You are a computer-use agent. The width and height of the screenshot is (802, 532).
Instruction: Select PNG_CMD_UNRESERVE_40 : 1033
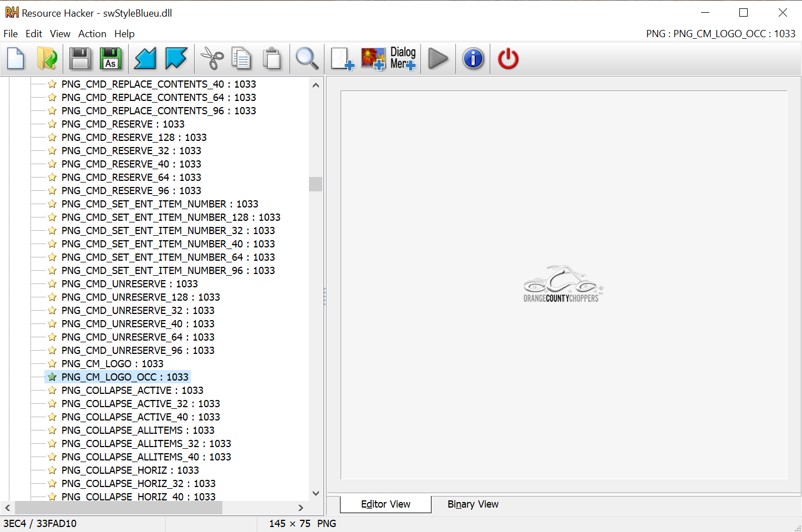tap(138, 323)
